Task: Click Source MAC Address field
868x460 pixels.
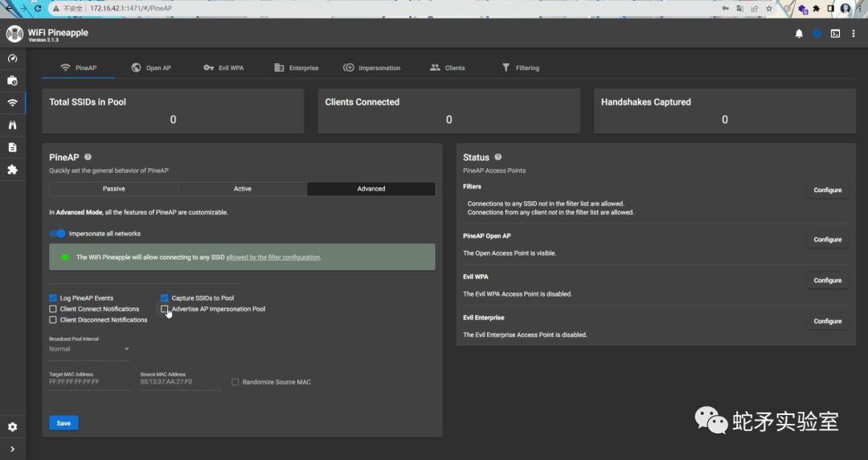Action: [181, 382]
